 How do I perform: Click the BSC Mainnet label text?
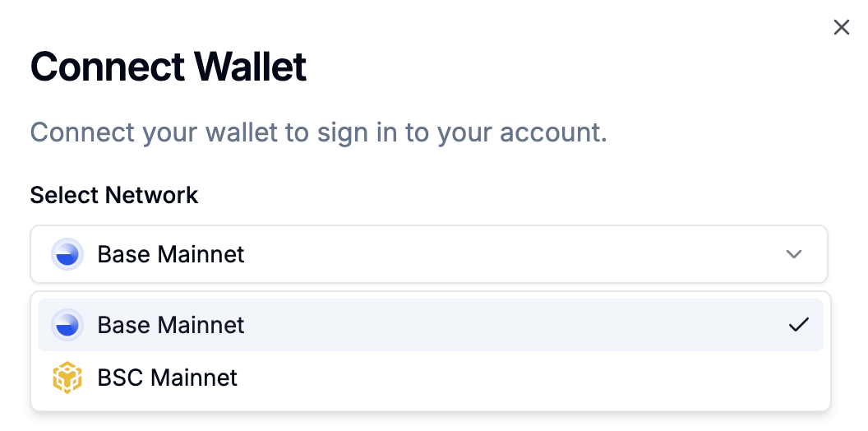pos(167,378)
